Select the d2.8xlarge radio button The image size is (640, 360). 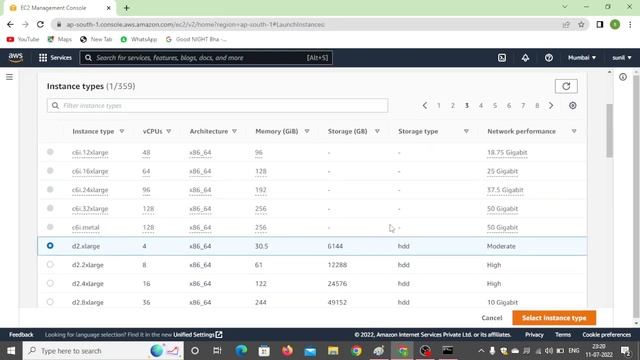pos(50,302)
